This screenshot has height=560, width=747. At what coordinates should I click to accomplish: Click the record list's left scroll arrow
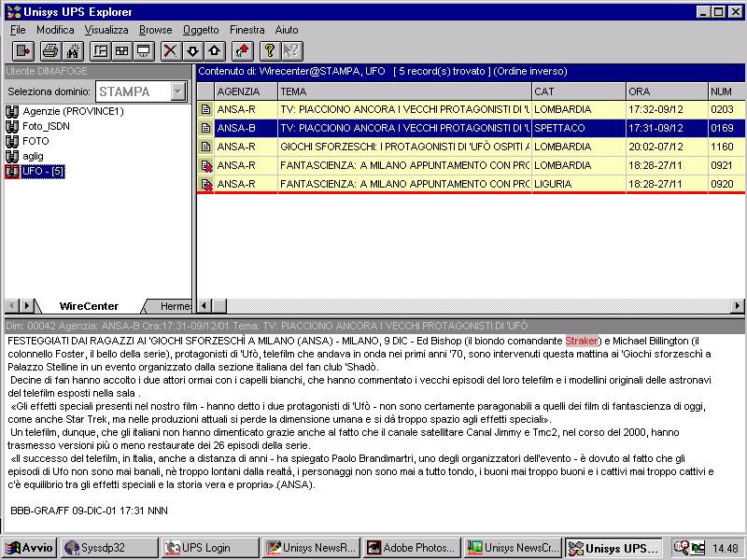(204, 306)
